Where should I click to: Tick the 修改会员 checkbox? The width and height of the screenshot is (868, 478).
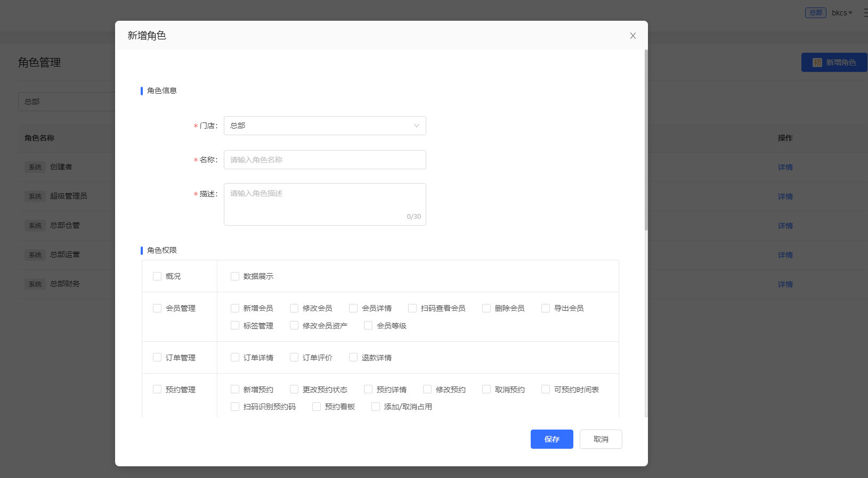click(294, 308)
